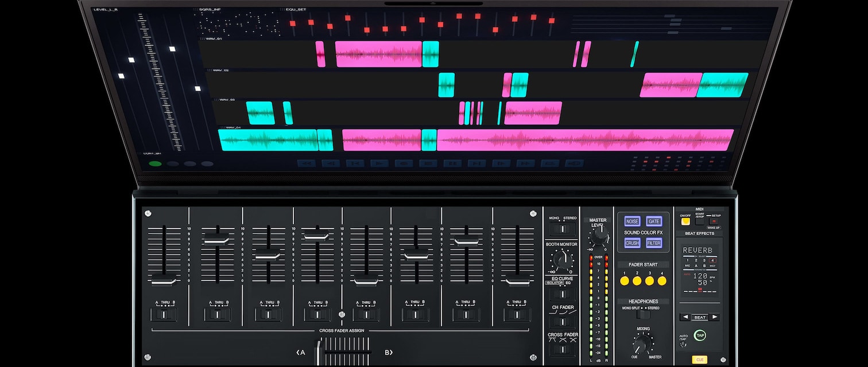This screenshot has width=868, height=367.
Task: Click the CROSS FADER ASSIGN label
Action: (342, 331)
